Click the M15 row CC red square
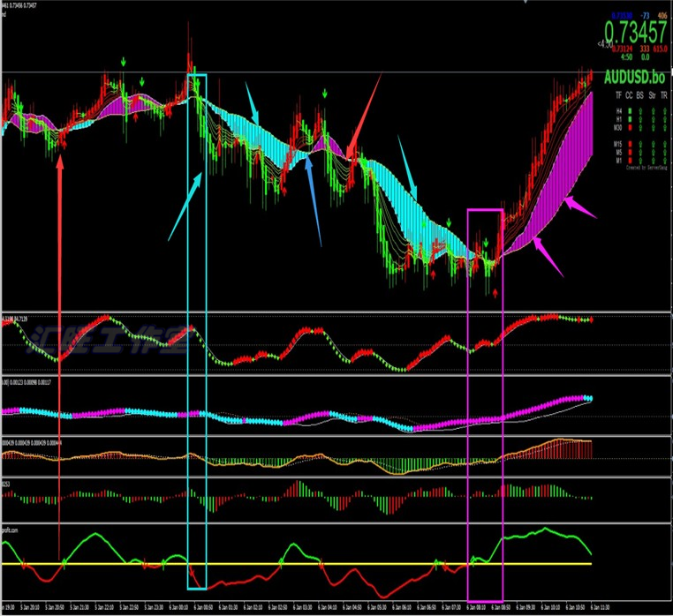This screenshot has width=673, height=616. 630,144
